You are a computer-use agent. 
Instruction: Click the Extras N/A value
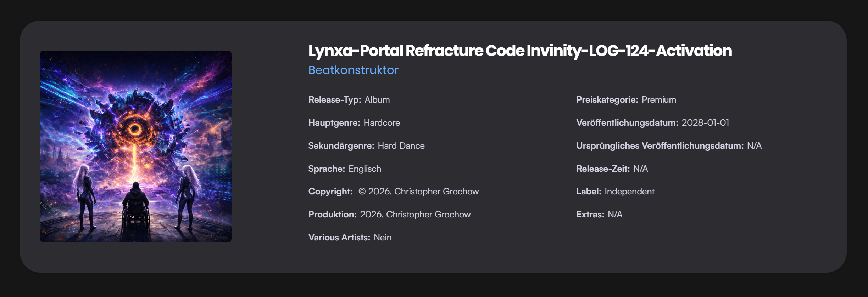[x=615, y=215]
